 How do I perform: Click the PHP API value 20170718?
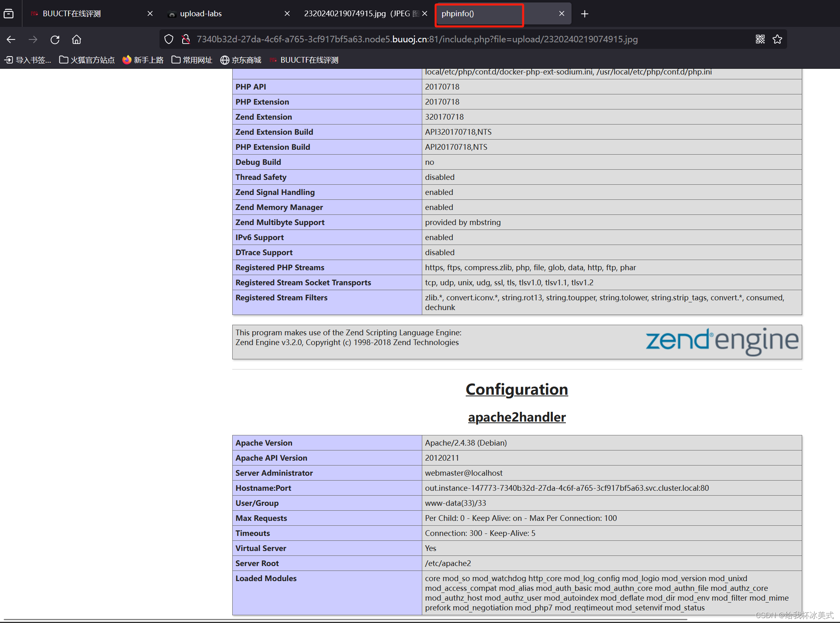[442, 87]
